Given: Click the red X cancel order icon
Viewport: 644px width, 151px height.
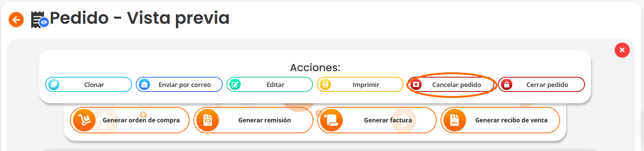Looking at the screenshot, I should click(416, 84).
